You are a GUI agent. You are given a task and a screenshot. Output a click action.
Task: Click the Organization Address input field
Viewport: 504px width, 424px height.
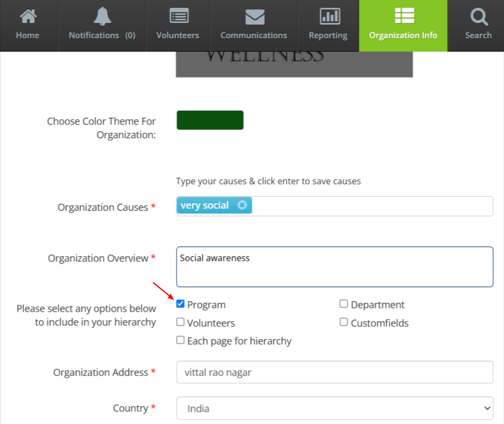tap(335, 373)
